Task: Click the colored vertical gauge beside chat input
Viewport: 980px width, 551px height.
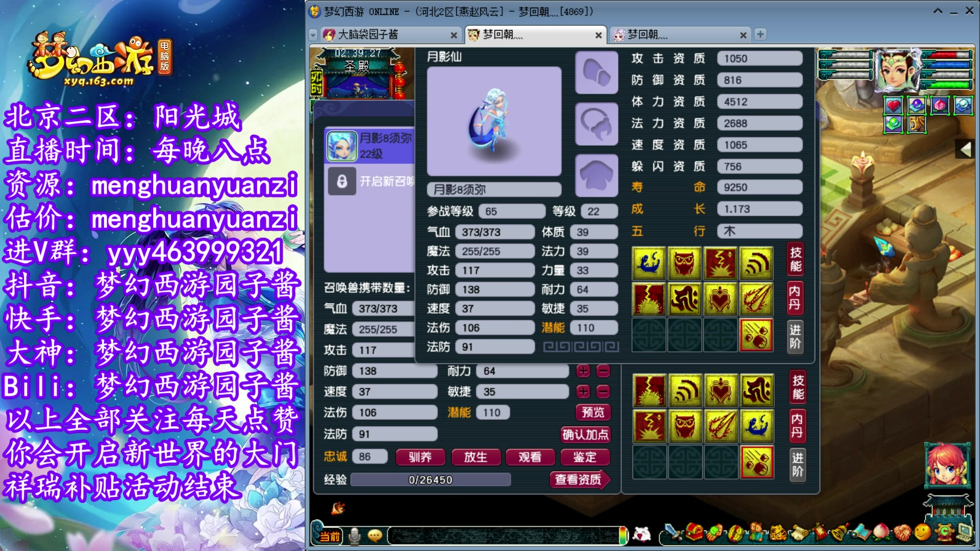Action: 623,536
